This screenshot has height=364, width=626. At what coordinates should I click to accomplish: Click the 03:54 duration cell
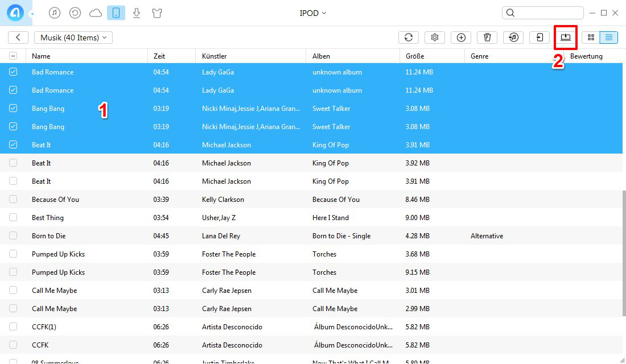click(x=161, y=217)
